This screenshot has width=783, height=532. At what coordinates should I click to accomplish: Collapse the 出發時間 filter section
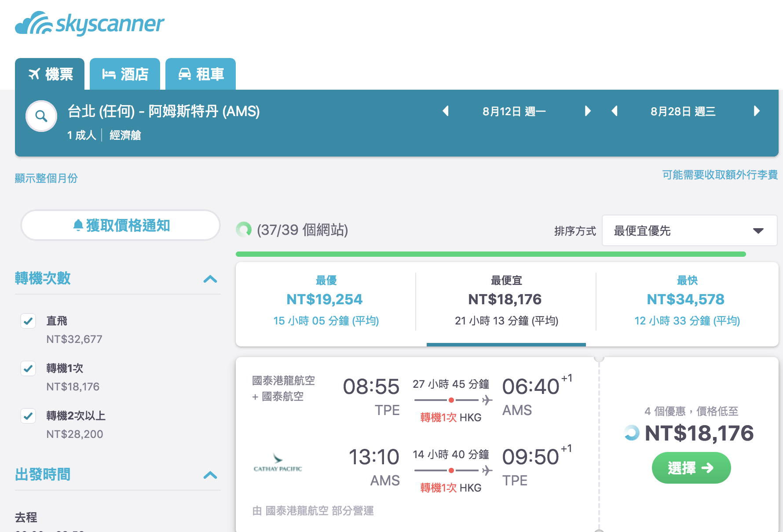pos(210,475)
